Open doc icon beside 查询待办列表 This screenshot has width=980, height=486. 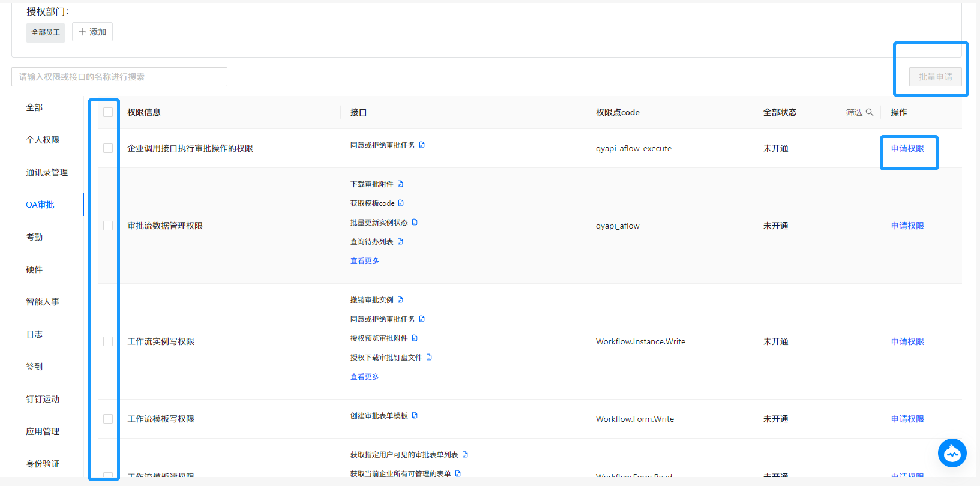pyautogui.click(x=400, y=242)
